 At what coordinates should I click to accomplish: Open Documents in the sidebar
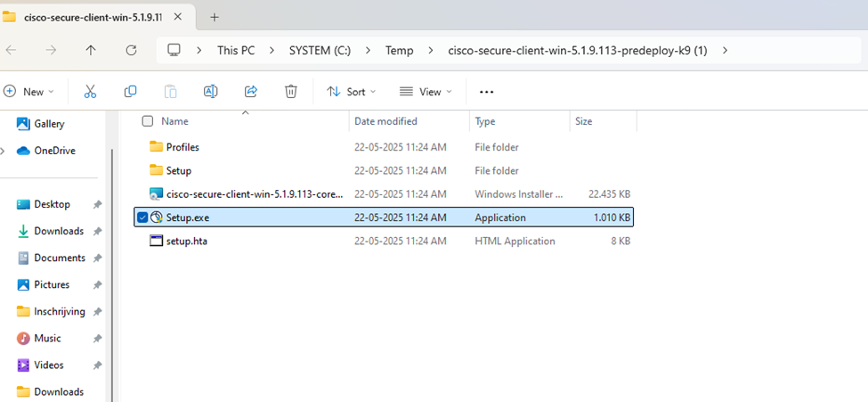(x=60, y=258)
